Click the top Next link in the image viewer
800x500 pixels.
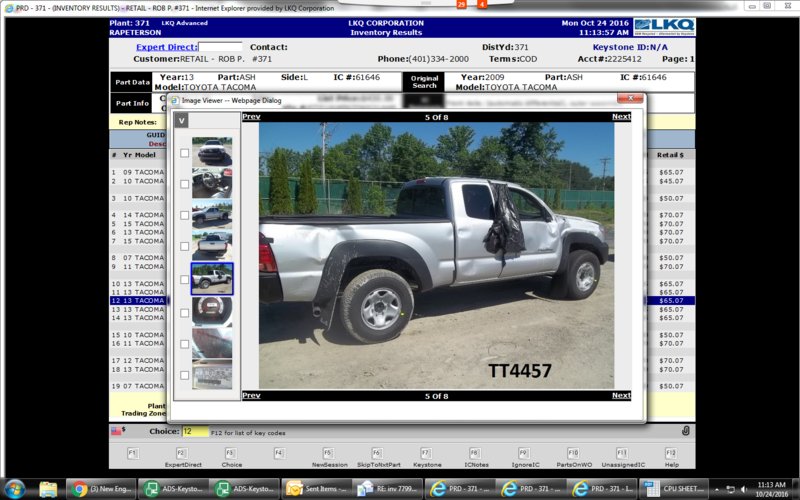pyautogui.click(x=621, y=116)
